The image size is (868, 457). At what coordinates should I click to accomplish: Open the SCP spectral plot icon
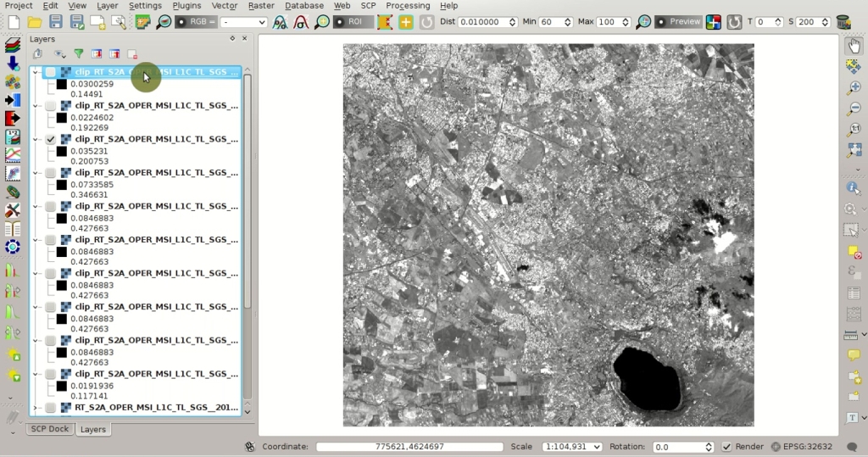pyautogui.click(x=13, y=156)
